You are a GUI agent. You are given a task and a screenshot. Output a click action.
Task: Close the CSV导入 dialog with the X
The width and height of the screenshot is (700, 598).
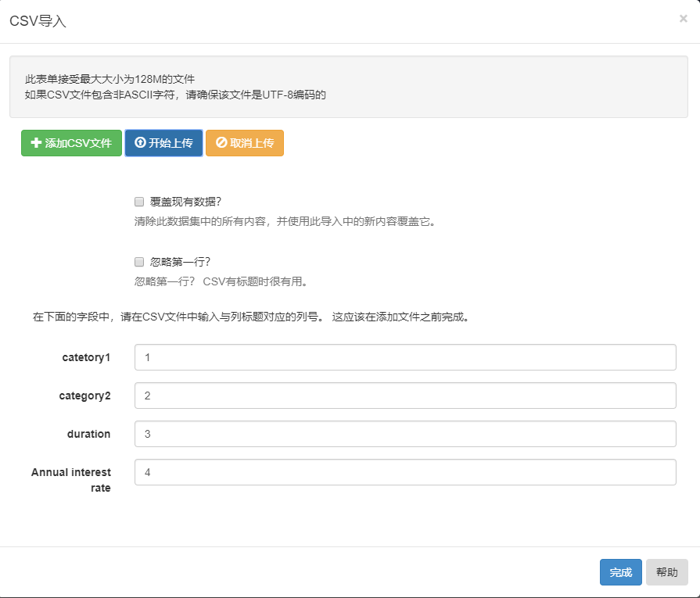point(683,18)
